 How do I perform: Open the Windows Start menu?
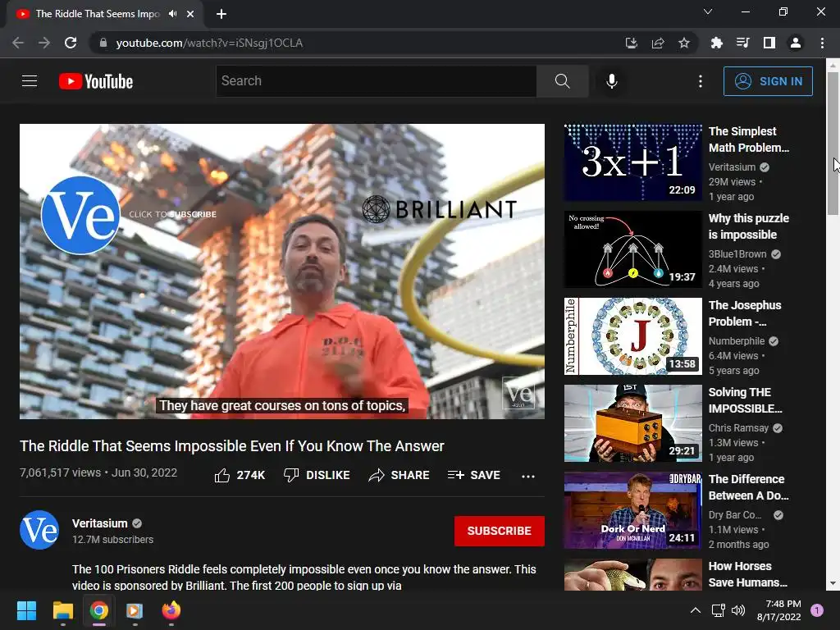[x=26, y=610]
